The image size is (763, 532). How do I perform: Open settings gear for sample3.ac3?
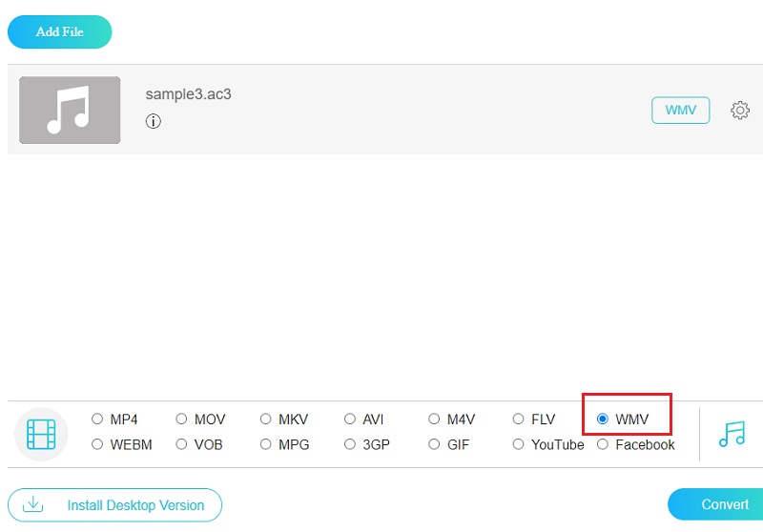739,111
